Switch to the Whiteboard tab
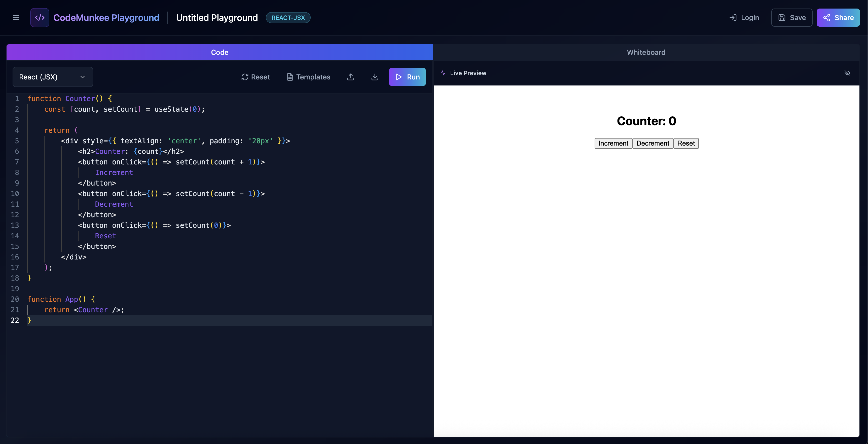 646,52
